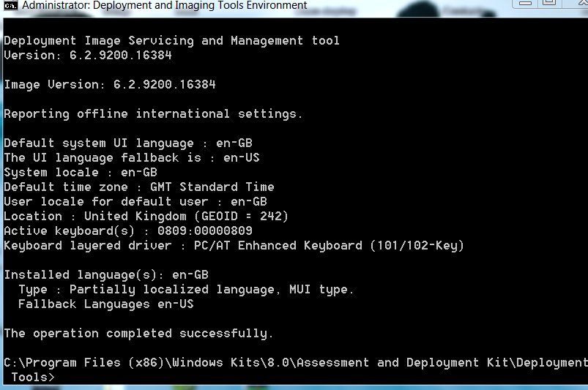This screenshot has height=390, width=588.
Task: Click the User locale for default user line
Action: pos(135,201)
